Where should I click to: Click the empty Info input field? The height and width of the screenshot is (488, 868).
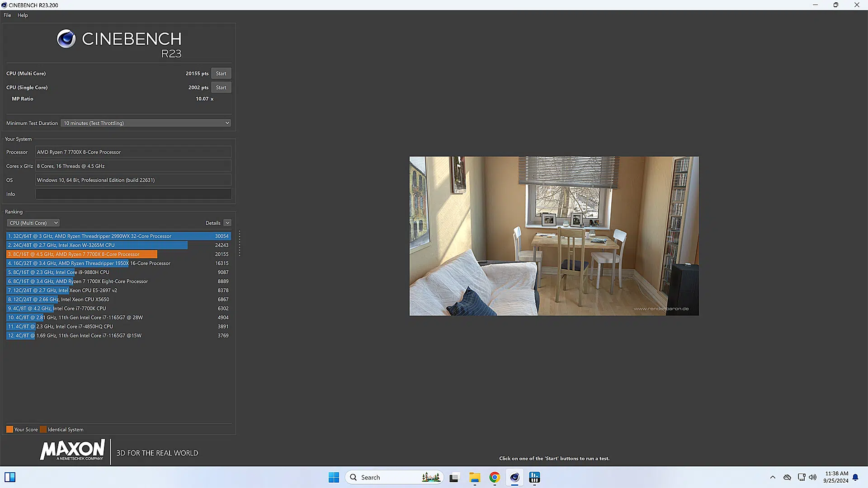pyautogui.click(x=133, y=194)
